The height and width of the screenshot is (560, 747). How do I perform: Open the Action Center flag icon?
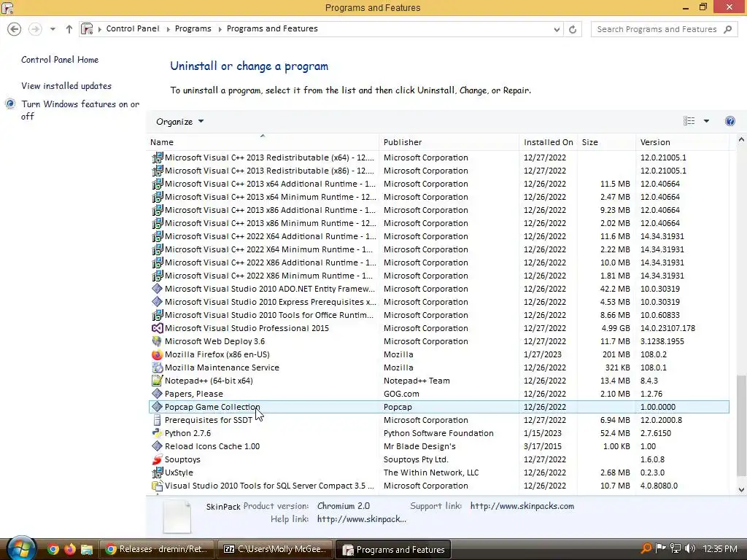[x=661, y=548]
